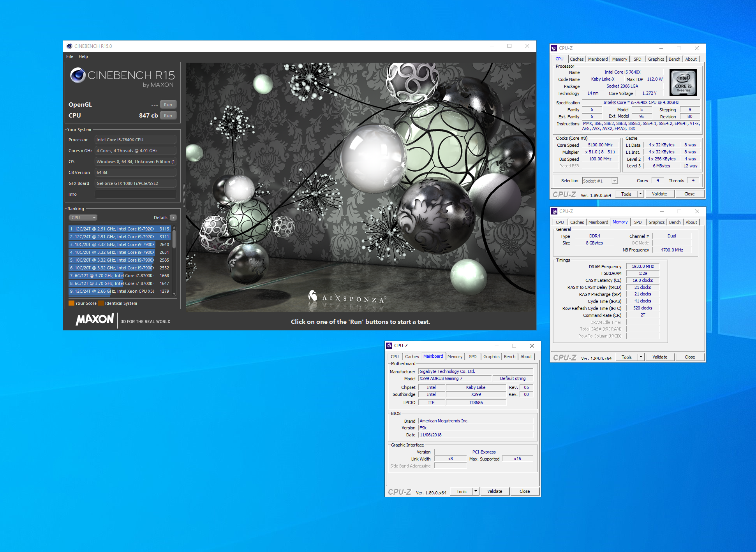Click the orange Your Score legend swatch

pos(71,303)
